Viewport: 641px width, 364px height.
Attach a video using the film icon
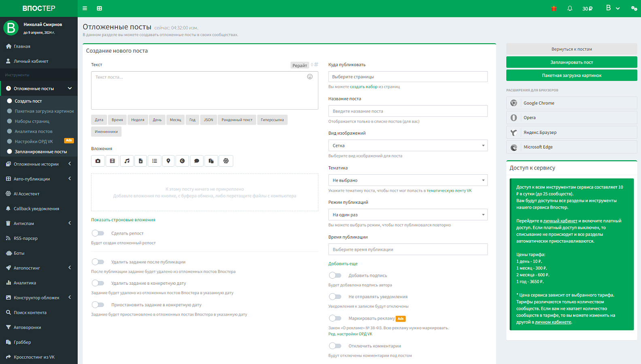coord(112,161)
